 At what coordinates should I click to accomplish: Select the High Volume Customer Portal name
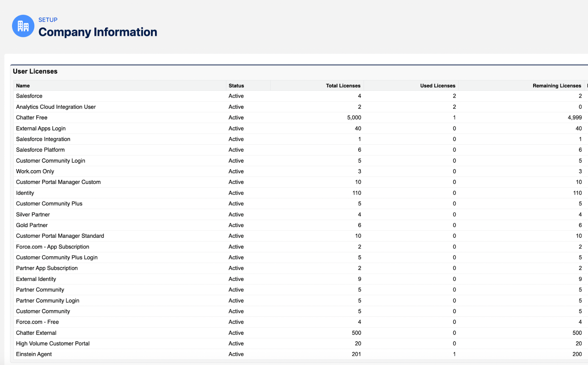53,344
